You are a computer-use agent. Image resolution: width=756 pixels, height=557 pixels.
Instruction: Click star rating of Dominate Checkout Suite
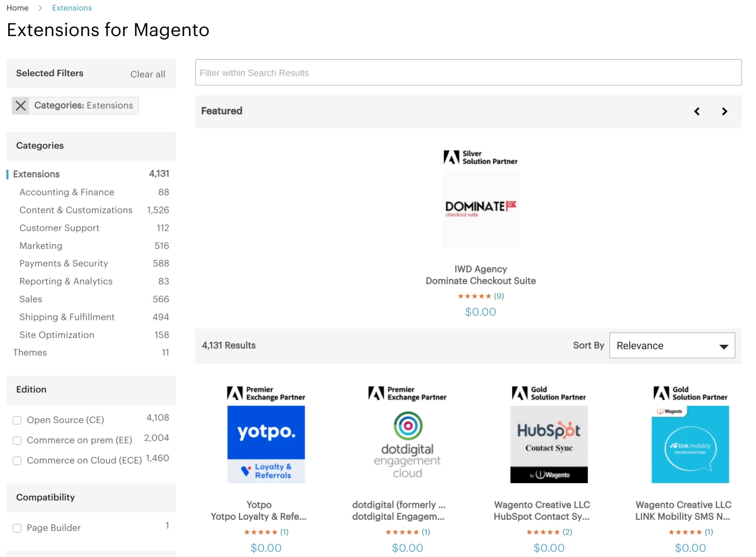click(474, 297)
